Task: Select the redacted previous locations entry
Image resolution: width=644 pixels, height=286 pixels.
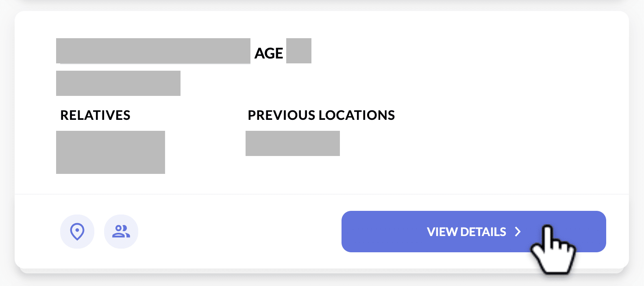Action: click(293, 143)
